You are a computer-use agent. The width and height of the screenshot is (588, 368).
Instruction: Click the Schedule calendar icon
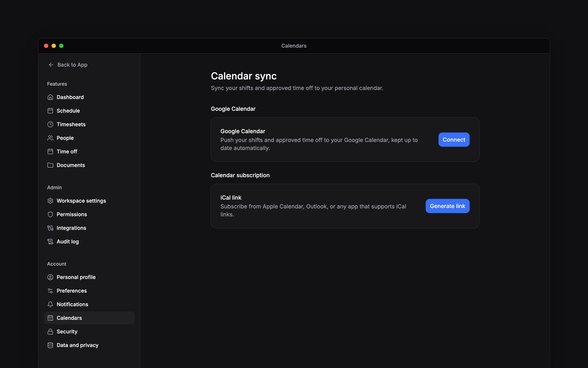[x=50, y=111]
